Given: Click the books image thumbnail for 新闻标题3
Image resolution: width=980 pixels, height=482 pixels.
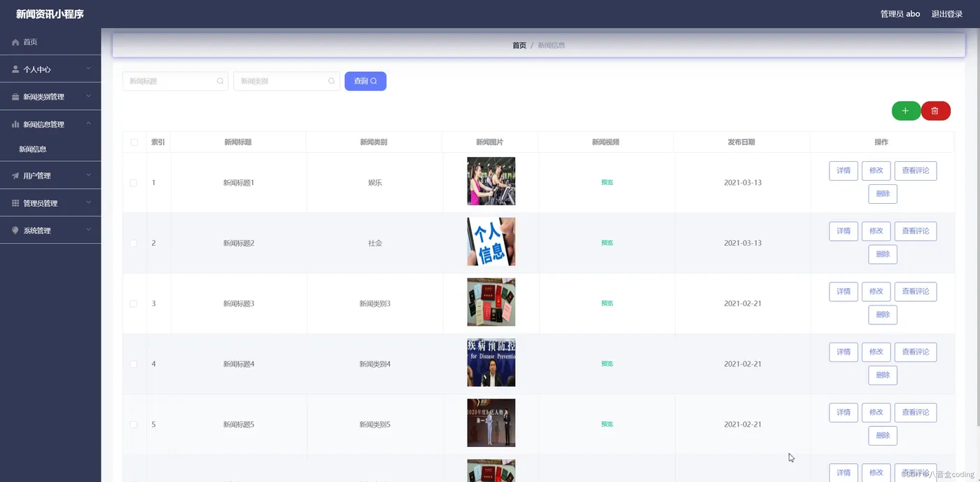Looking at the screenshot, I should [491, 302].
